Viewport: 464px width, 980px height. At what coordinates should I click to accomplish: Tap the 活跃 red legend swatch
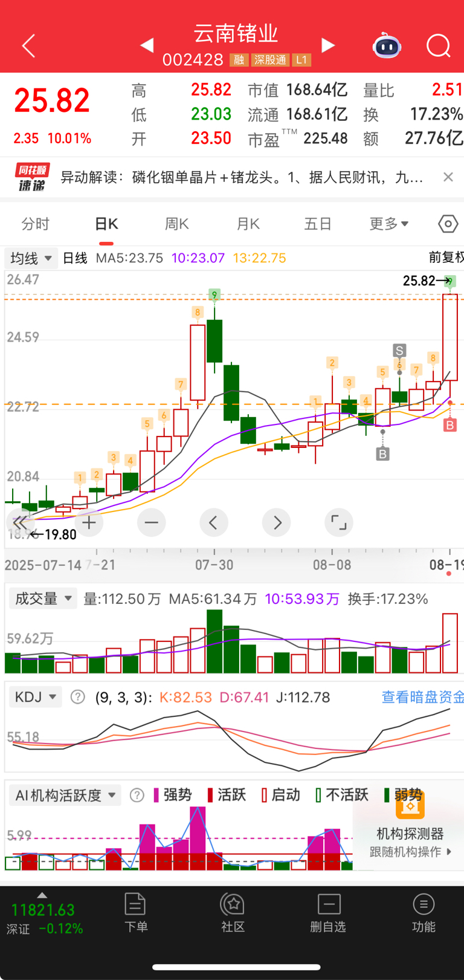pyautogui.click(x=210, y=795)
